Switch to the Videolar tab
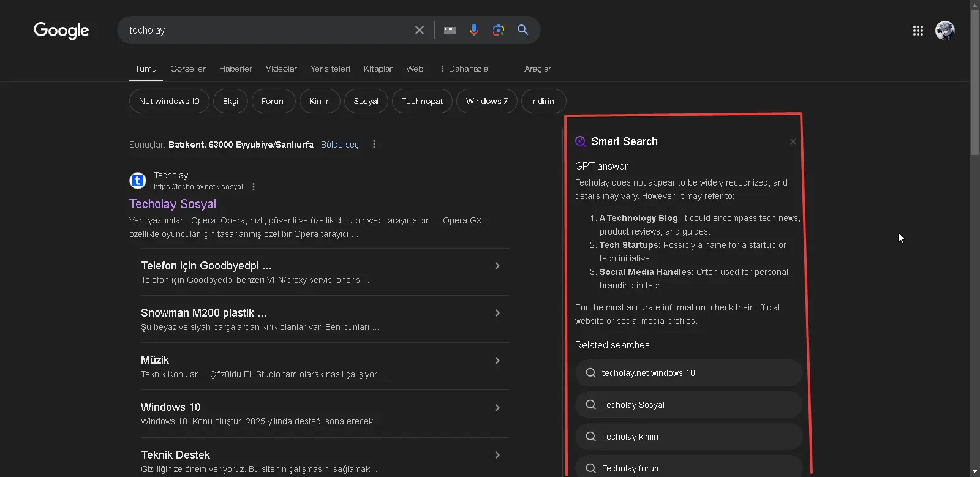 point(281,69)
